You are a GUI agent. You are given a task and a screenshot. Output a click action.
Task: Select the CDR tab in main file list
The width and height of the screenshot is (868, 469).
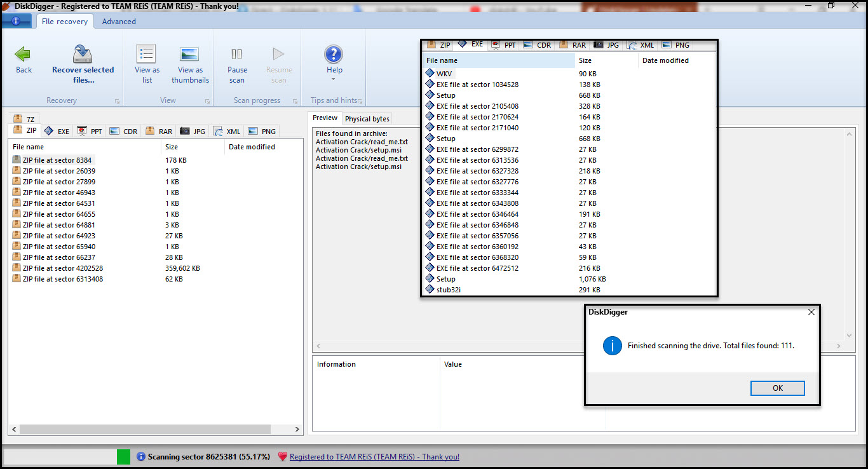pos(124,132)
